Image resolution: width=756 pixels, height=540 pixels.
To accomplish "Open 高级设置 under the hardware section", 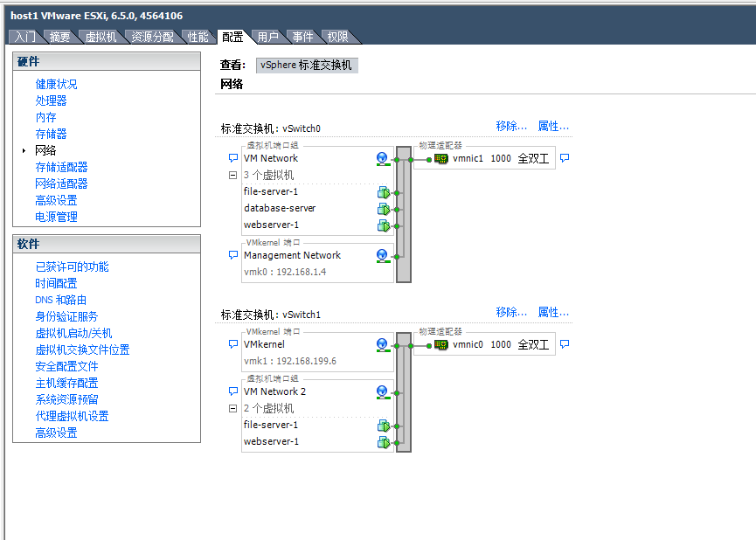I will (56, 201).
